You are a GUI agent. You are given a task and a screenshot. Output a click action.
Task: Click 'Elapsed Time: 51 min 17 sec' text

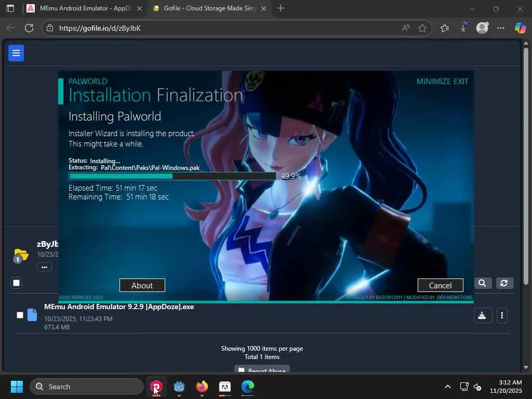pyautogui.click(x=113, y=188)
